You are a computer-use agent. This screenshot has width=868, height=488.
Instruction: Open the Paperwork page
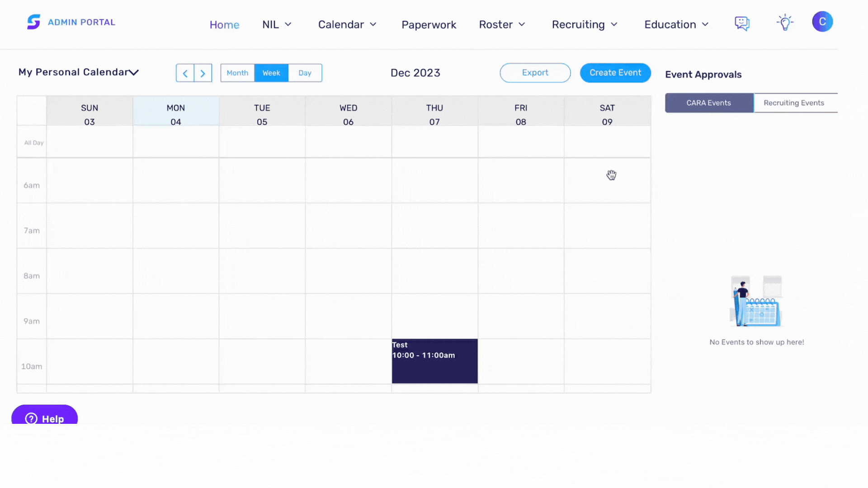tap(429, 25)
